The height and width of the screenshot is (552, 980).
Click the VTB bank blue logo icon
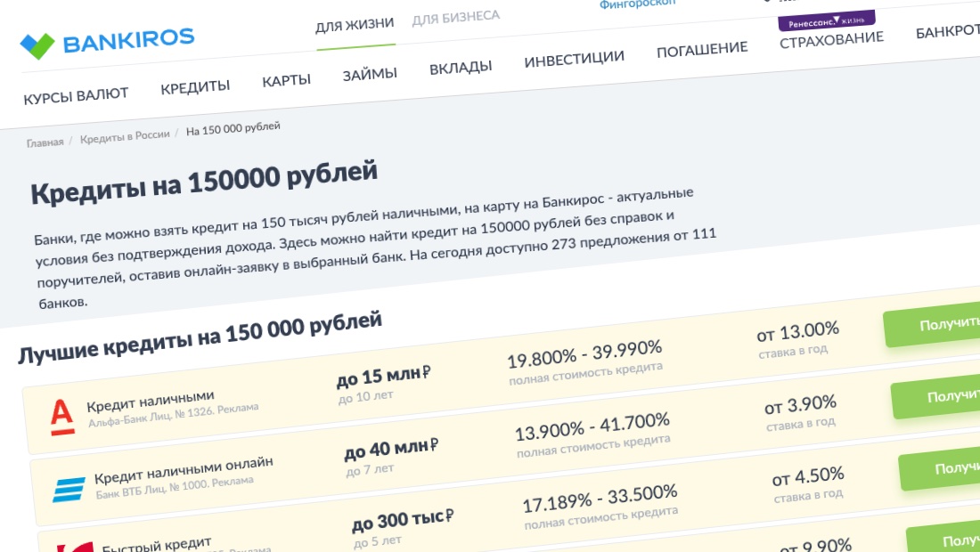69,489
